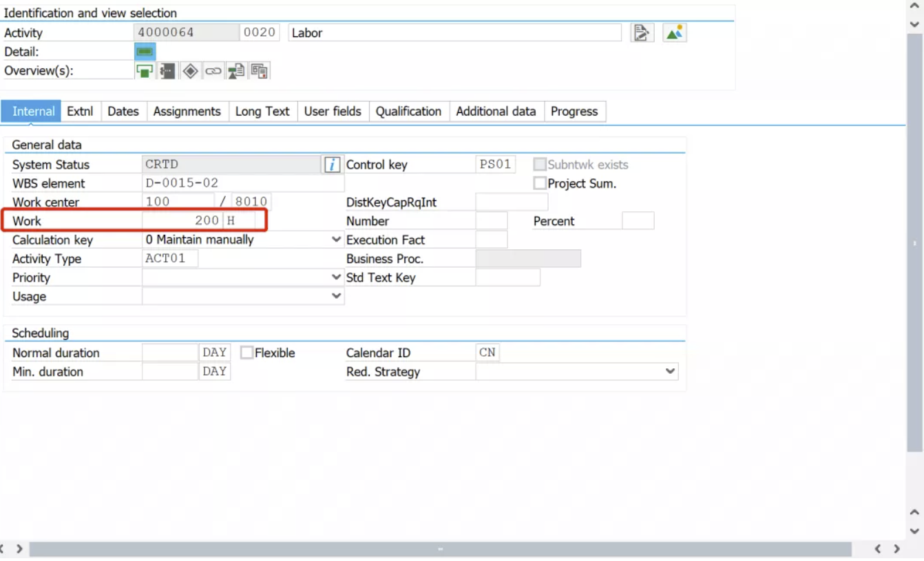This screenshot has width=924, height=561.
Task: Open the Qualification tab
Action: pyautogui.click(x=408, y=112)
